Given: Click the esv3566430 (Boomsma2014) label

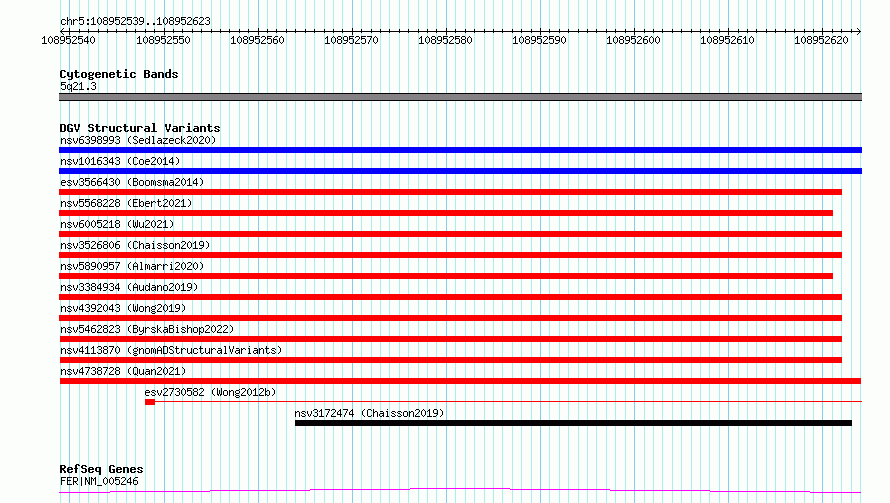Looking at the screenshot, I should [132, 182].
